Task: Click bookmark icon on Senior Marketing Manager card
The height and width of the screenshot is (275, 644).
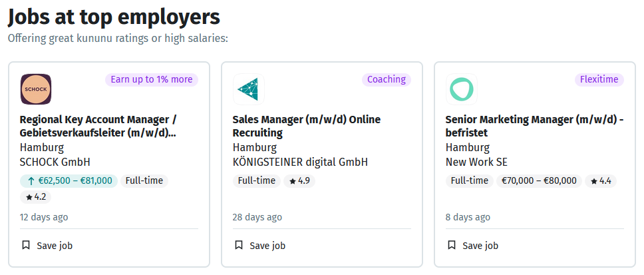Action: [x=452, y=246]
